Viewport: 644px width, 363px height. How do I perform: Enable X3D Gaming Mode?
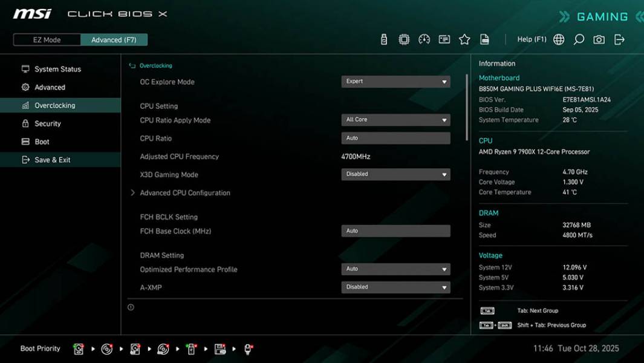coord(395,174)
